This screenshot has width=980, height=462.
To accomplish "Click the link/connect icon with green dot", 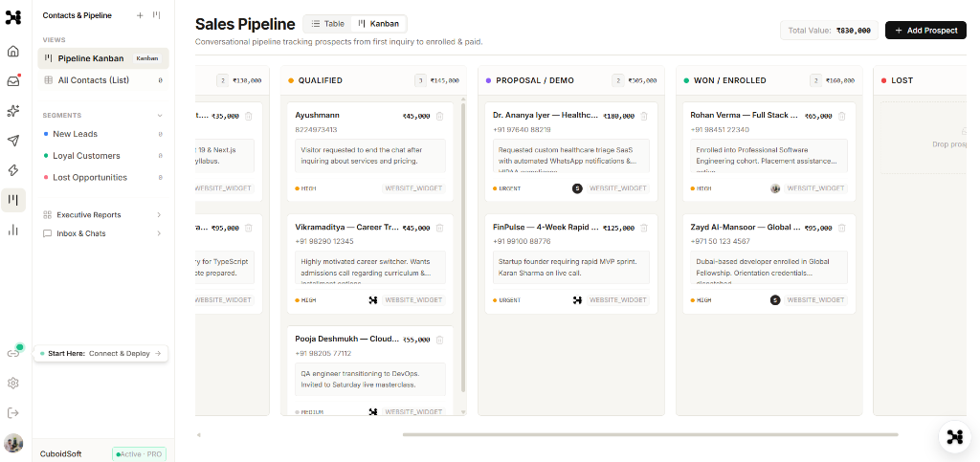I will click(13, 353).
